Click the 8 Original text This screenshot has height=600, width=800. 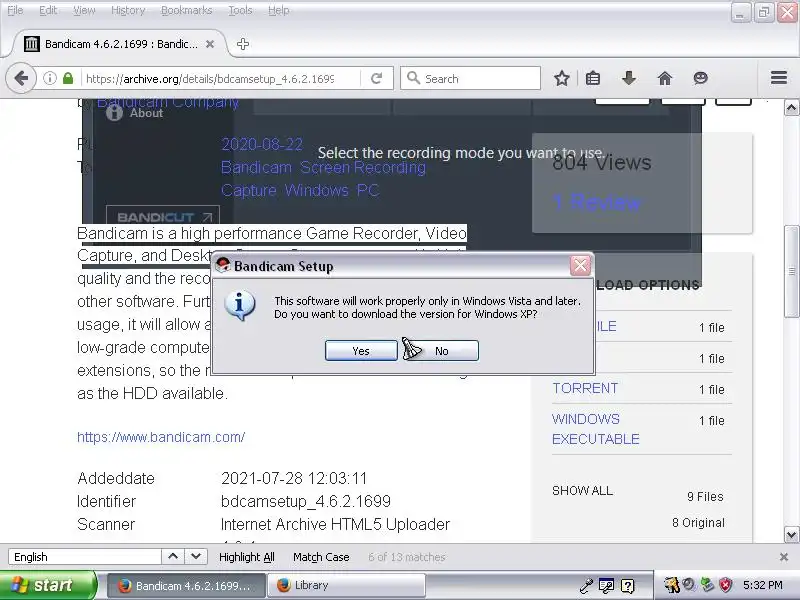point(698,522)
